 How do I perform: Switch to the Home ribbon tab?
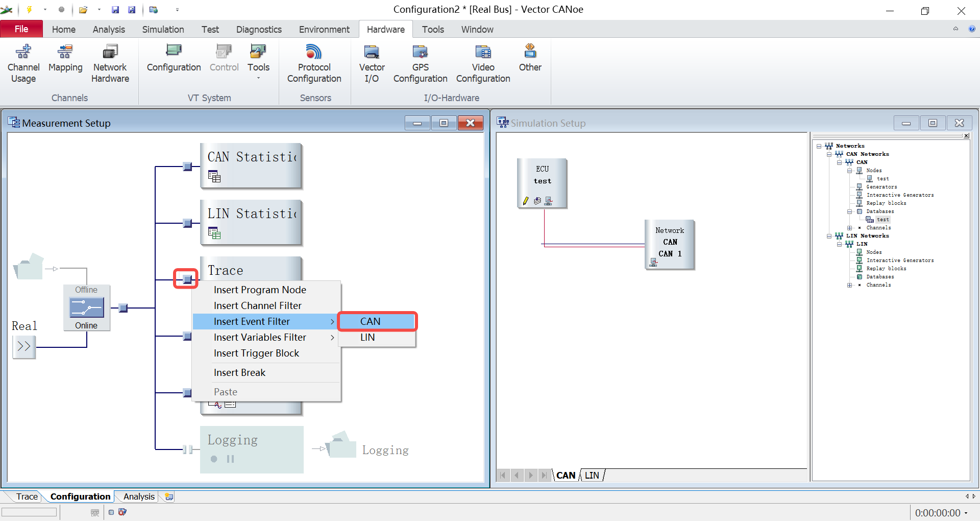click(x=64, y=30)
